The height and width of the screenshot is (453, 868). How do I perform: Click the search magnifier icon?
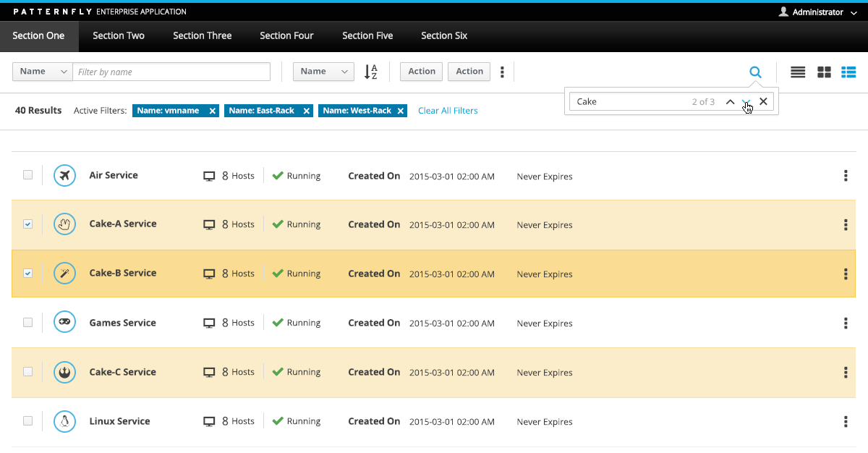coord(755,72)
